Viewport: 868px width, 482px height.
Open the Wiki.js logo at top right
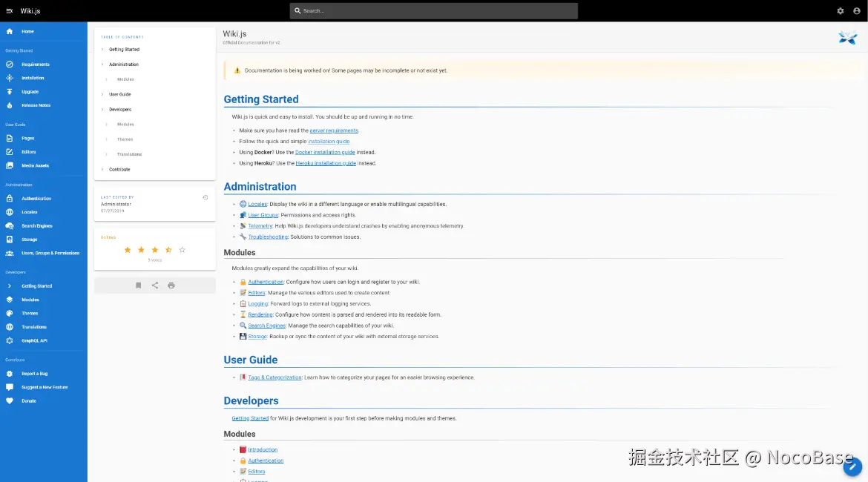pyautogui.click(x=847, y=37)
